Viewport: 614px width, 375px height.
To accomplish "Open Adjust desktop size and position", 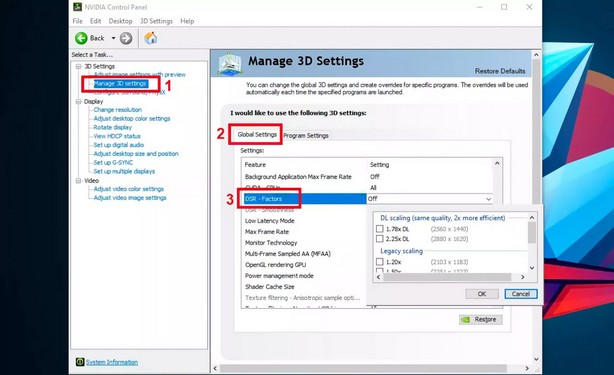I will [x=136, y=153].
